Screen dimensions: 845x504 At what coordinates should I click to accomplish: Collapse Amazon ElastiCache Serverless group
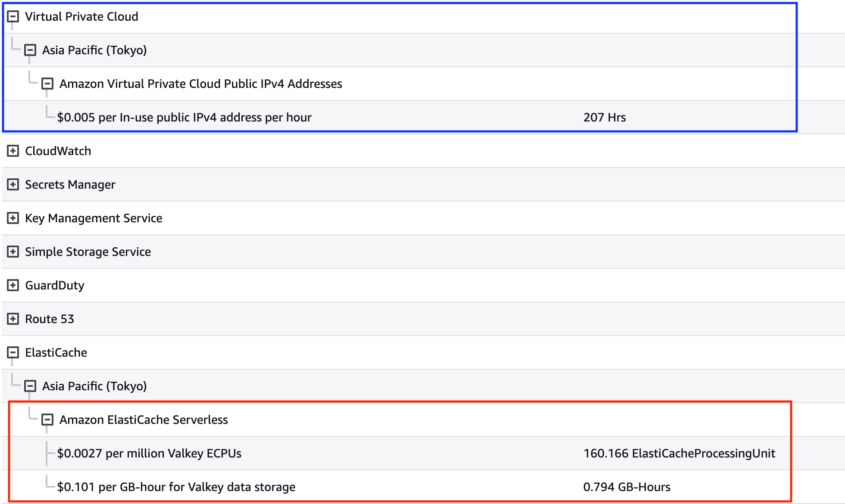point(47,420)
